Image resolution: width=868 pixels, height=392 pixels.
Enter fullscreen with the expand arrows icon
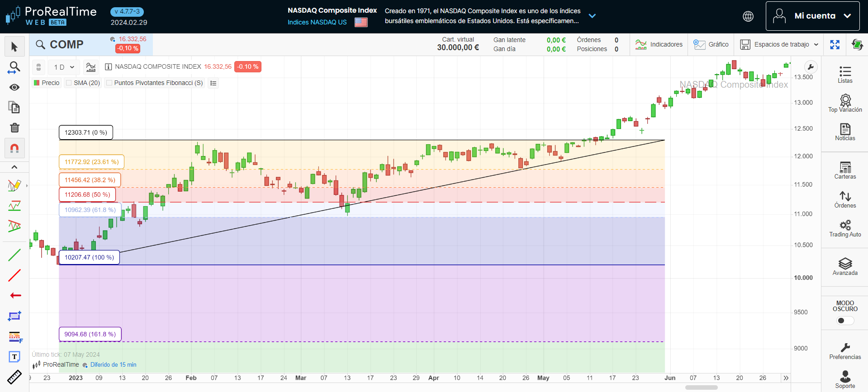tap(835, 44)
